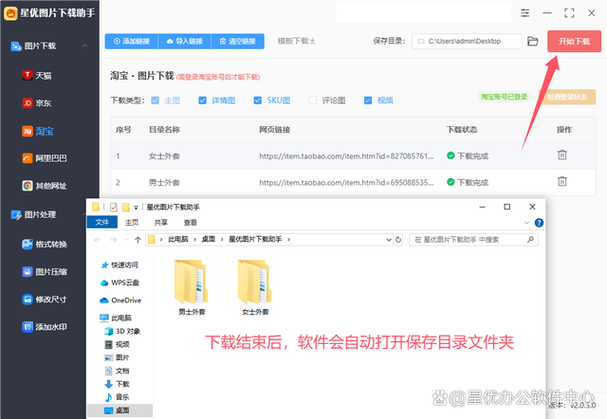Expand the Explorer address bar history dropdown
This screenshot has width=607, height=419.
pos(389,240)
